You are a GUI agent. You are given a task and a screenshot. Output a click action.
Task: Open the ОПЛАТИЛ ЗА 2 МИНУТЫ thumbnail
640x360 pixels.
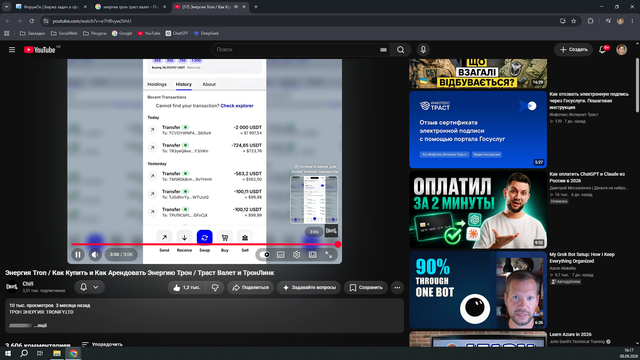click(x=478, y=210)
